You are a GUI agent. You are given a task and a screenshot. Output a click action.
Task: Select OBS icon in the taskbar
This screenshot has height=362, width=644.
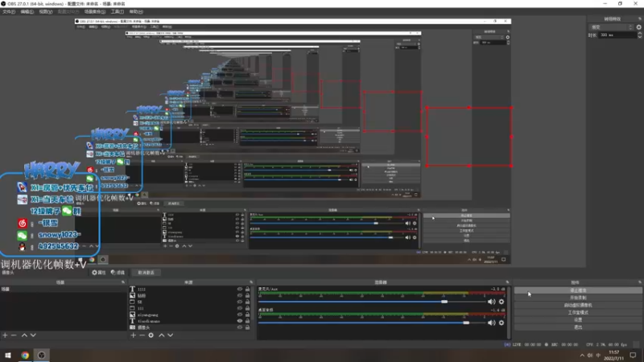point(42,355)
